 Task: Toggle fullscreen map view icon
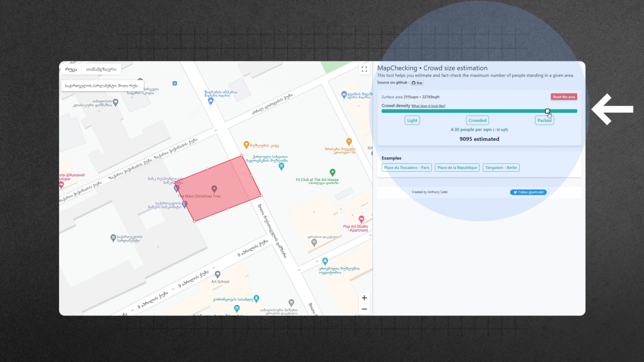click(364, 69)
